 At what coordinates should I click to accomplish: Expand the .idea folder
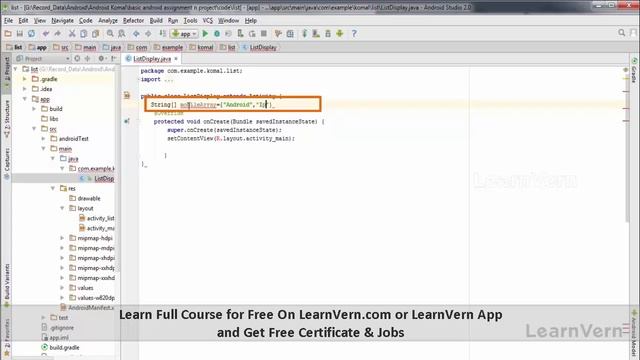coord(25,89)
